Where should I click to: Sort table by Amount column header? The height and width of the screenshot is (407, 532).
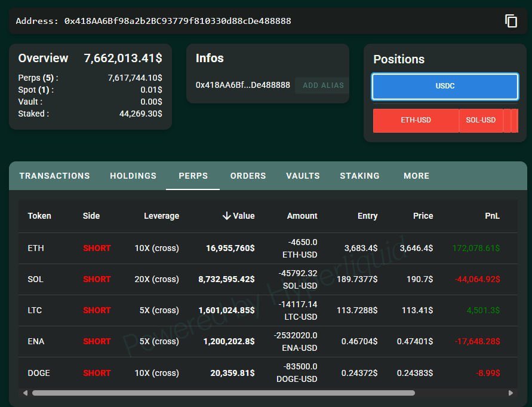302,216
